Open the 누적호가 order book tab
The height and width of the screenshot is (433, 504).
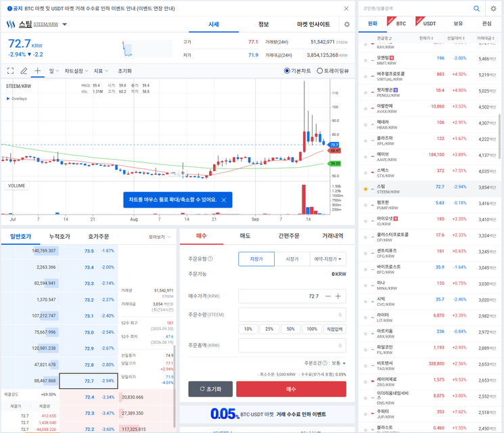(60, 237)
